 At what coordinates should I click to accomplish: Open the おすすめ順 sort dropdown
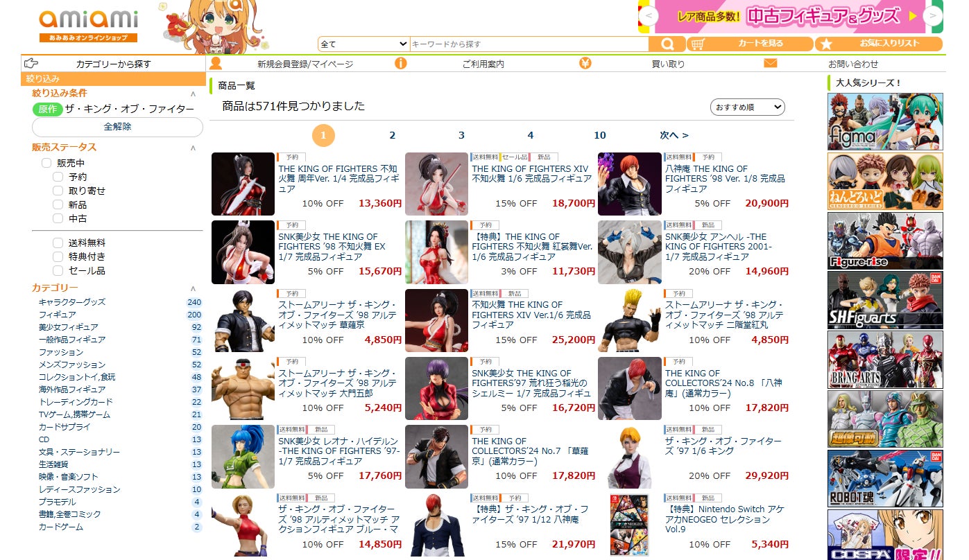[748, 107]
